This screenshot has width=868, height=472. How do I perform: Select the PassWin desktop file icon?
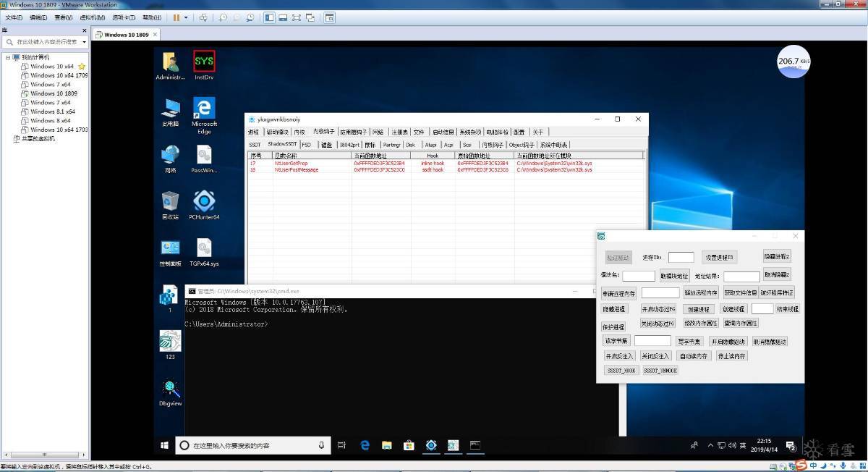tap(204, 159)
